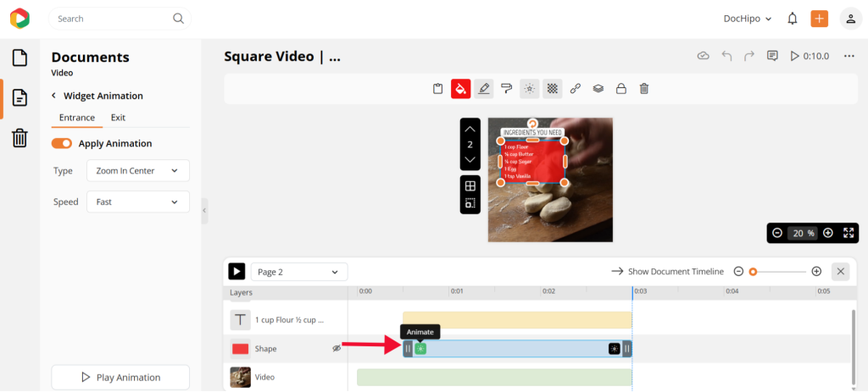
Task: Open the notifications bell
Action: tap(793, 19)
